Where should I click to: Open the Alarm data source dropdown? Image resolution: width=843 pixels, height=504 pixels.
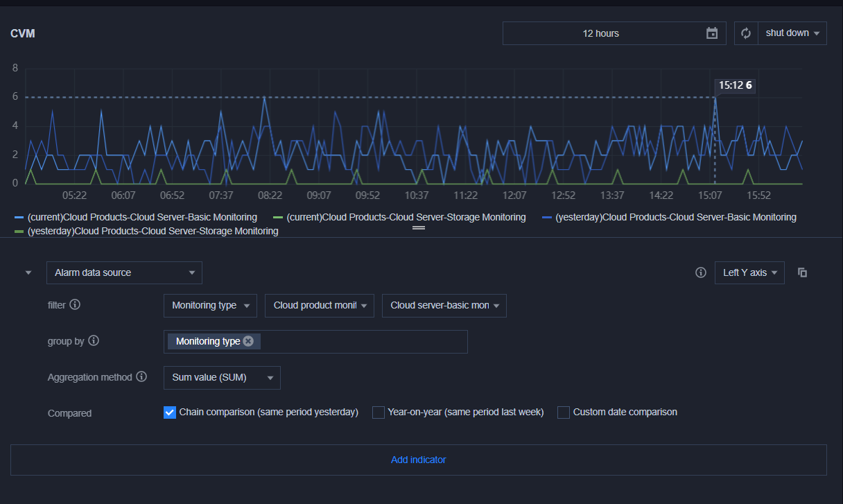point(124,272)
